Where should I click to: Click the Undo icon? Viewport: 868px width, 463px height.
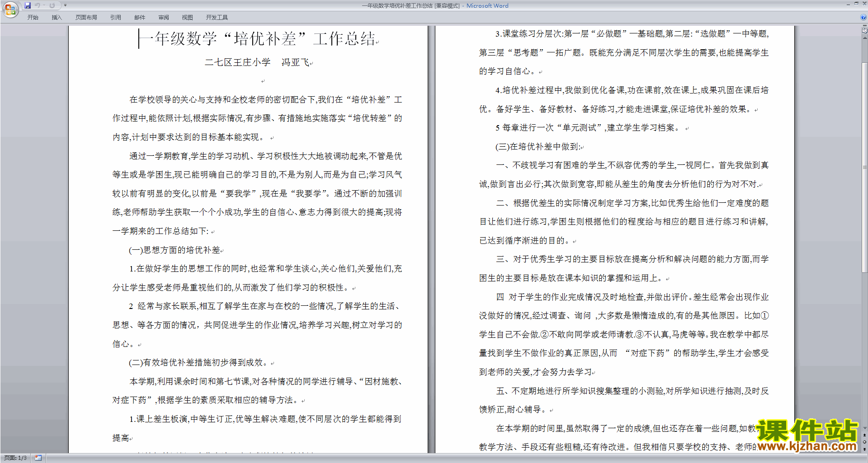(38, 5)
